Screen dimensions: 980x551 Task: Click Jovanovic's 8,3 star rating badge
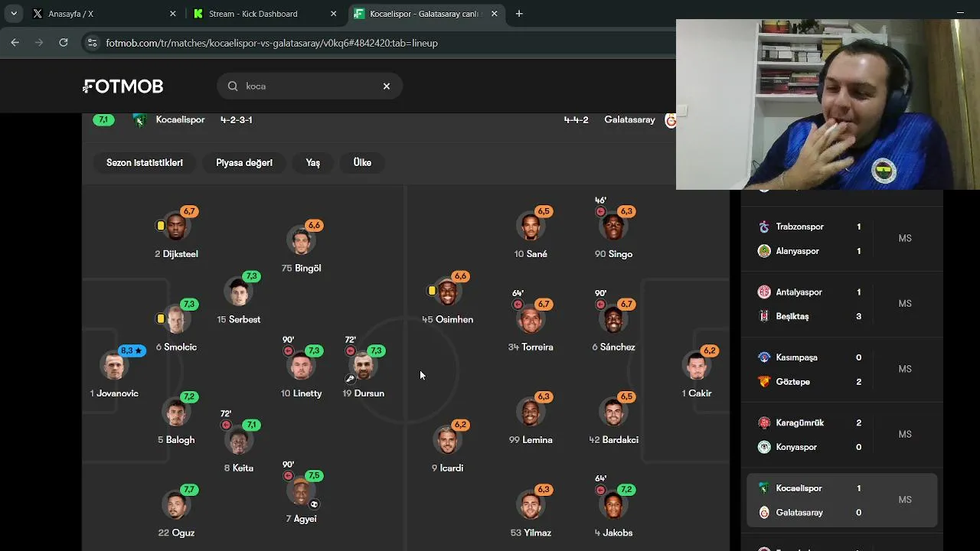(132, 350)
